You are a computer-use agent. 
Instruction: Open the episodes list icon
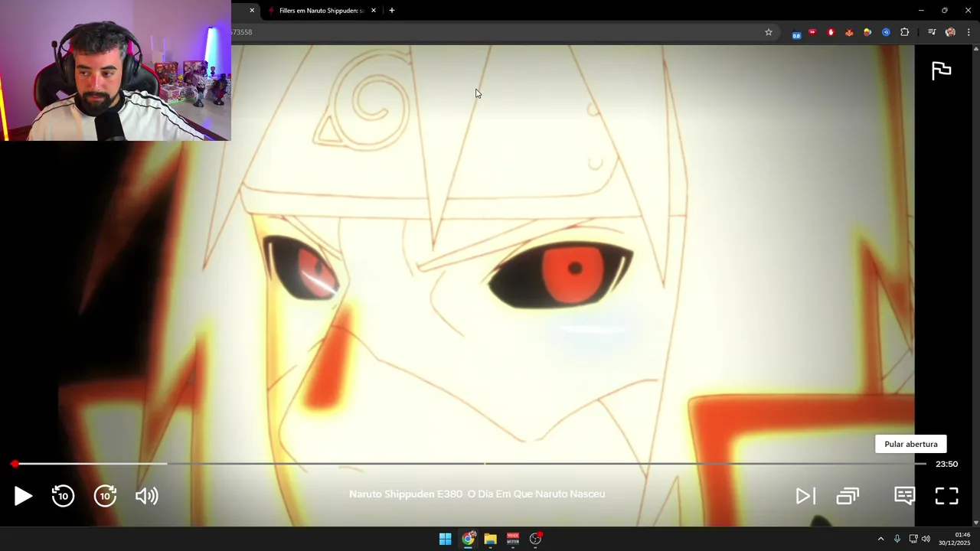point(848,496)
